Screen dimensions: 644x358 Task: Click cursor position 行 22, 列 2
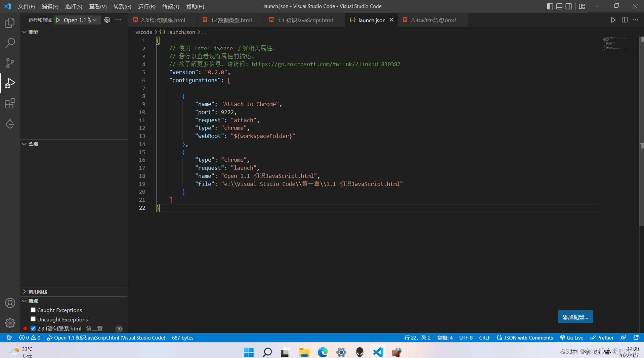click(417, 338)
